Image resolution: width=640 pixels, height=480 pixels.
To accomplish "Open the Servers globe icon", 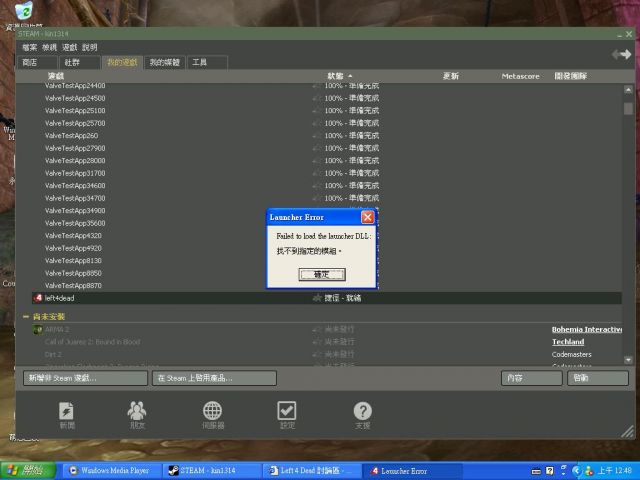I will pyautogui.click(x=212, y=415).
